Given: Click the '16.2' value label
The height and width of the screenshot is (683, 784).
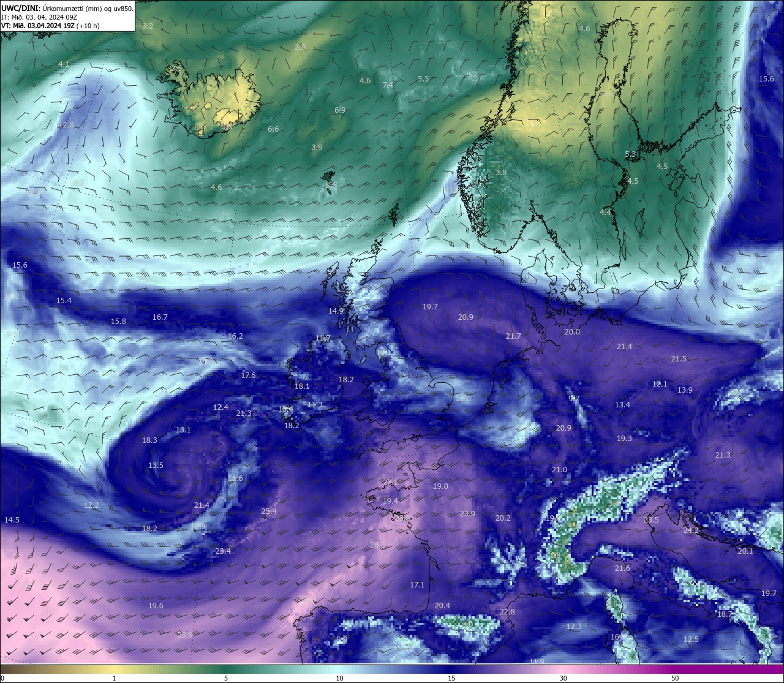Looking at the screenshot, I should coord(235,336).
